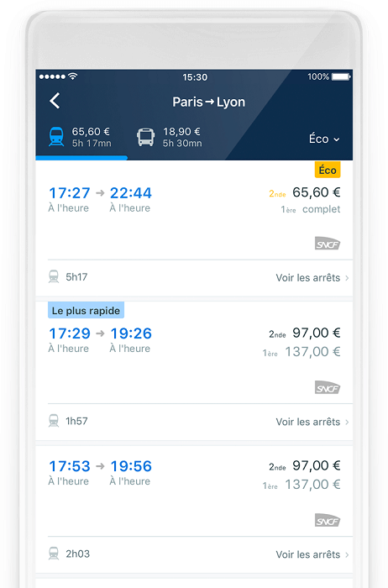Tap the yellow Éco badge
388x588 pixels.
pos(328,170)
